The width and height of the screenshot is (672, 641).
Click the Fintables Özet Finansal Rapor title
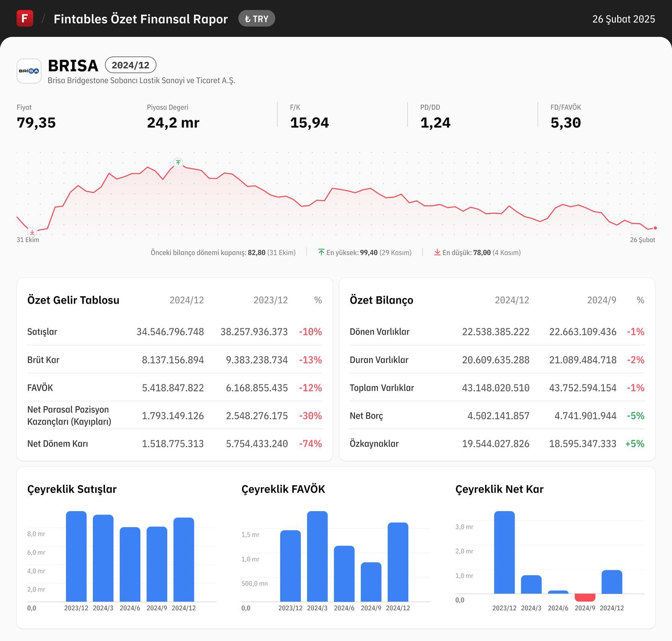pos(141,19)
